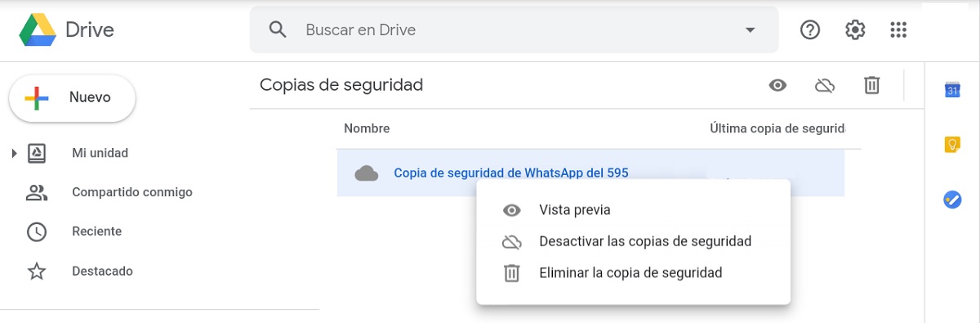Click the Nuevo button

click(x=72, y=98)
